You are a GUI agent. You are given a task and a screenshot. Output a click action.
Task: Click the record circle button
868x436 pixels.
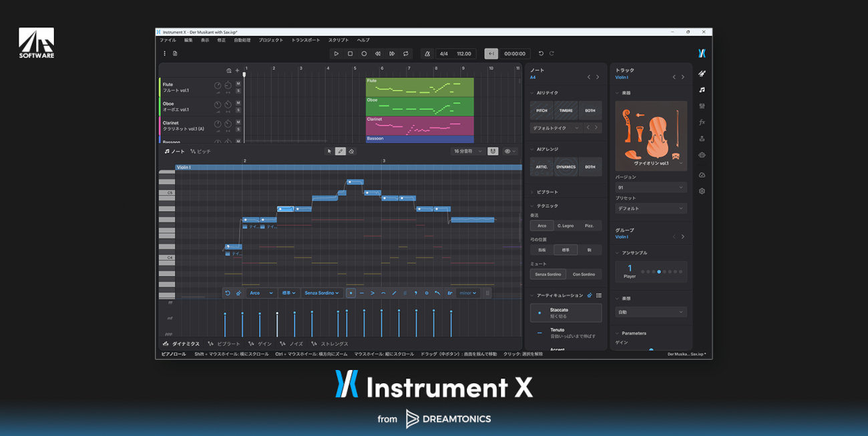tap(364, 53)
